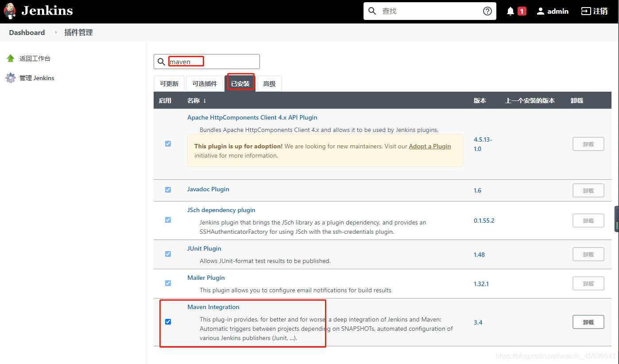Open the JUnit Plugin link
The image size is (619, 364).
204,248
